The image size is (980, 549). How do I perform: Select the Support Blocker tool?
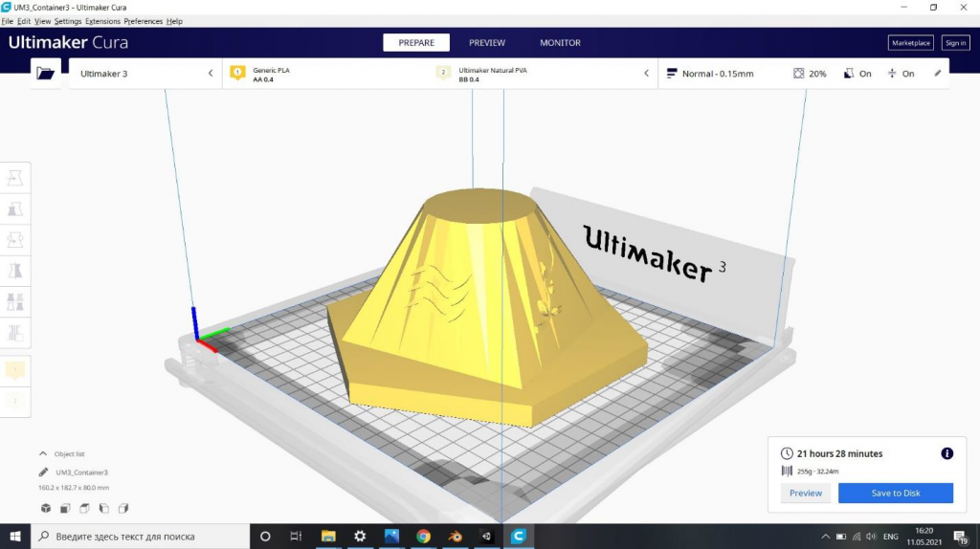coord(15,332)
